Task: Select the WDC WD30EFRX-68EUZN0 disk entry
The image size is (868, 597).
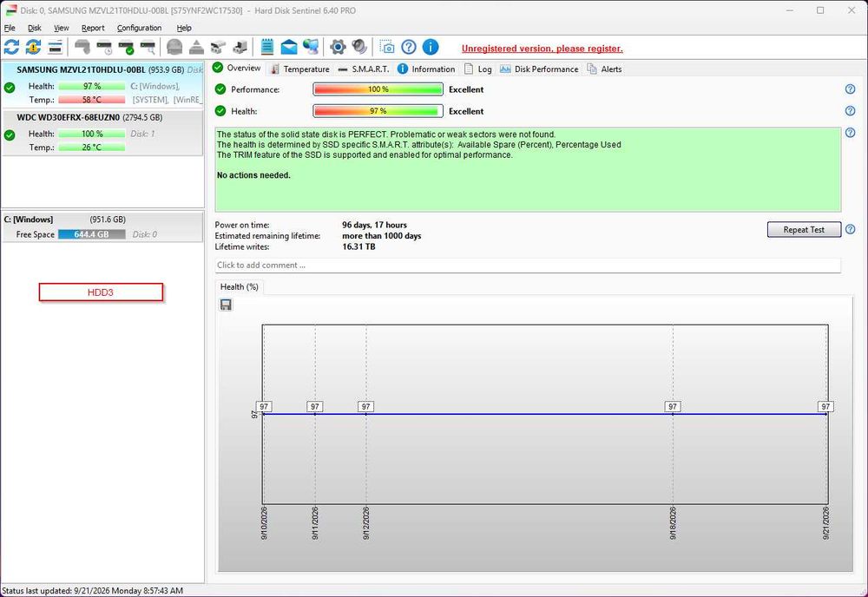Action: [103, 133]
